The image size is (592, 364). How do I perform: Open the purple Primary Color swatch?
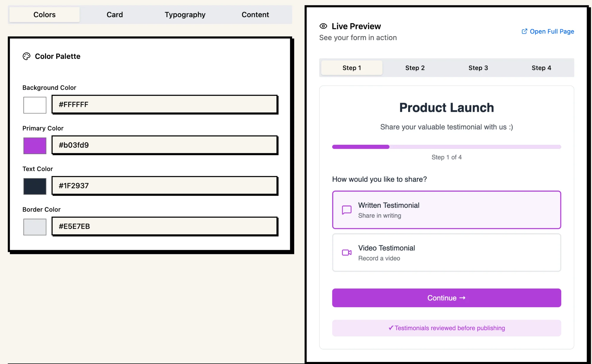(x=35, y=146)
